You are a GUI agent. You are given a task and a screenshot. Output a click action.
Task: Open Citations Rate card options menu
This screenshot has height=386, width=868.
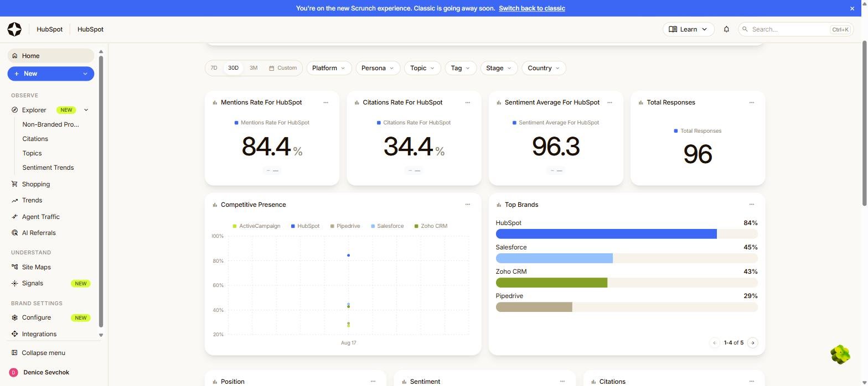pyautogui.click(x=467, y=102)
